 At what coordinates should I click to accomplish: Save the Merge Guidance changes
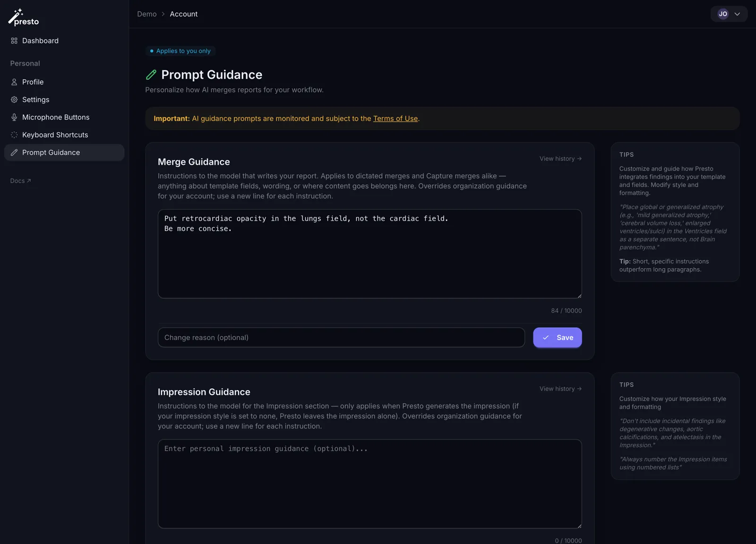558,338
